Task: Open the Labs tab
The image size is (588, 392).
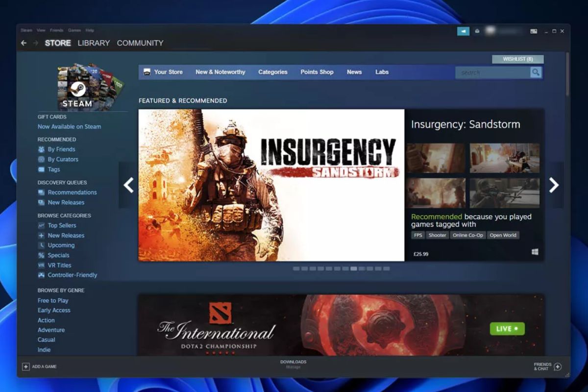Action: click(x=382, y=72)
